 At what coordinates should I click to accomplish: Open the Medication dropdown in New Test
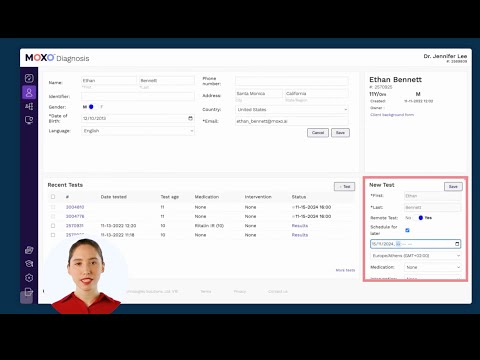[433, 267]
